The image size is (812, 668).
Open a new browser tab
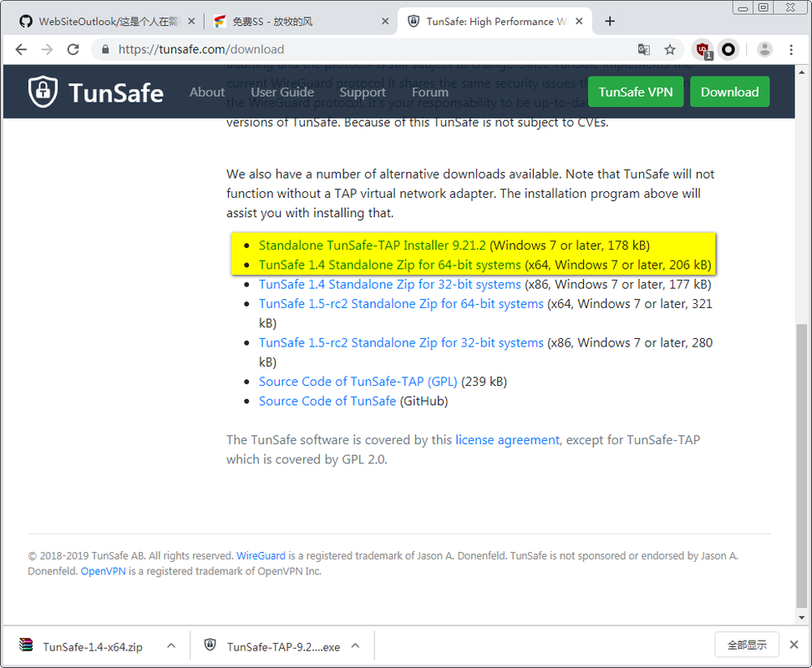coord(610,21)
